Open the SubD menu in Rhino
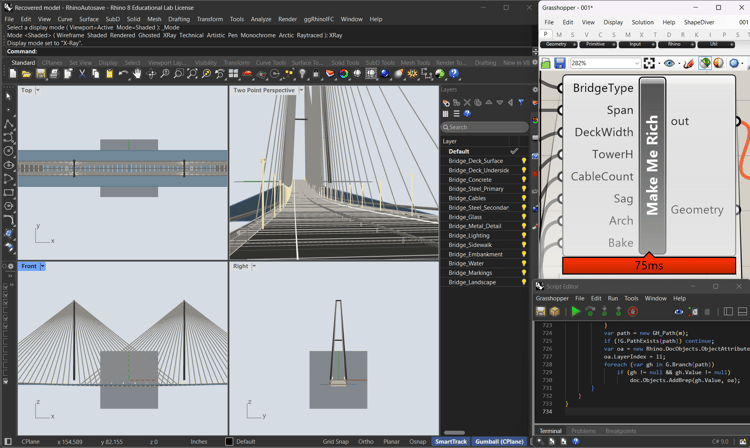 113,19
